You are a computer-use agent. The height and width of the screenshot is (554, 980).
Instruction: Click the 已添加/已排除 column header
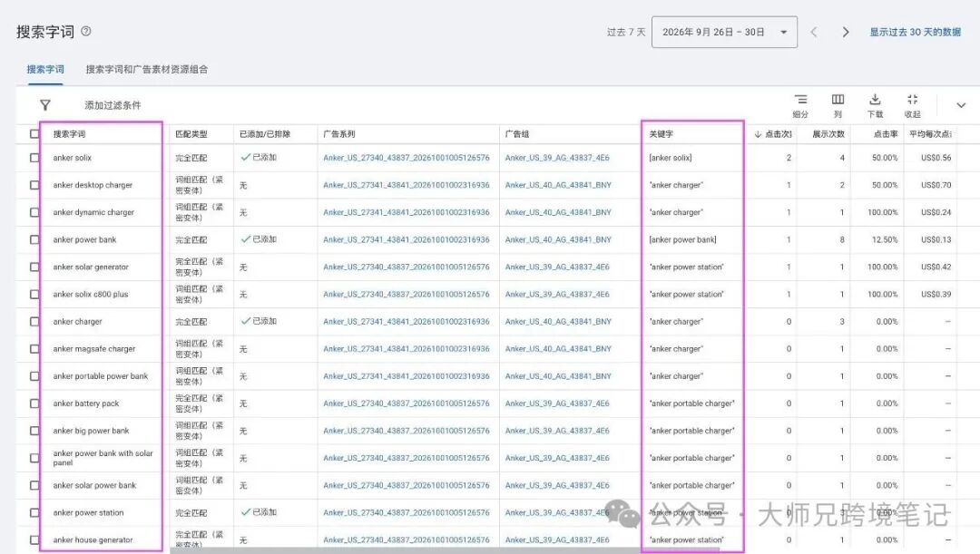[x=265, y=134]
